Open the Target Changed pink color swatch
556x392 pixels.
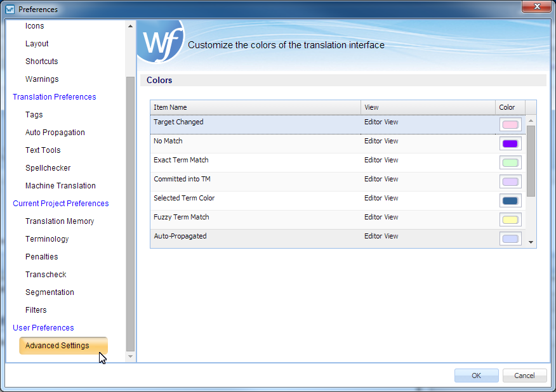tap(510, 125)
